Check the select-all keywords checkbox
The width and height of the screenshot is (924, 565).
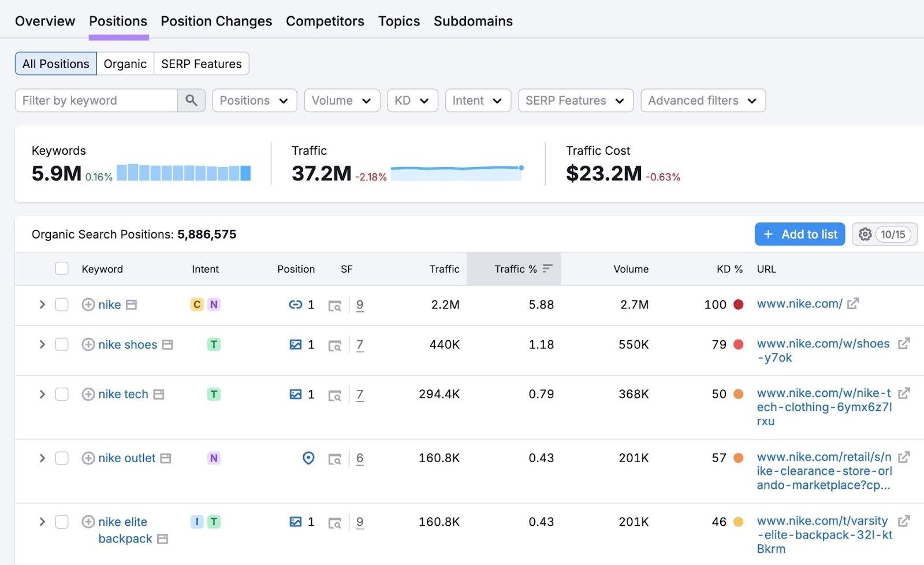click(62, 268)
